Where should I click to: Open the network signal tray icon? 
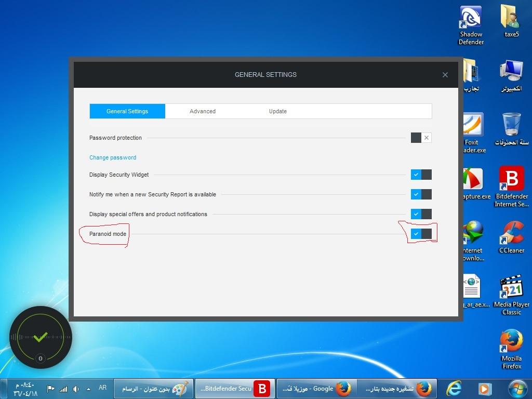point(63,389)
